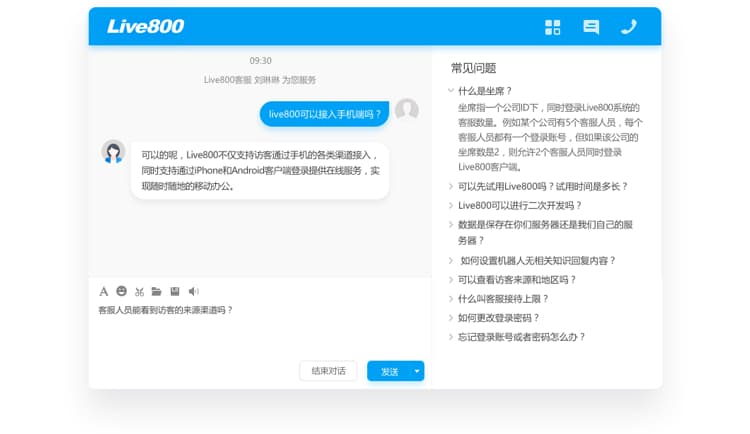This screenshot has width=750, height=434.
Task: Expand the 什么叫客服接待上限 question
Action: click(x=503, y=298)
